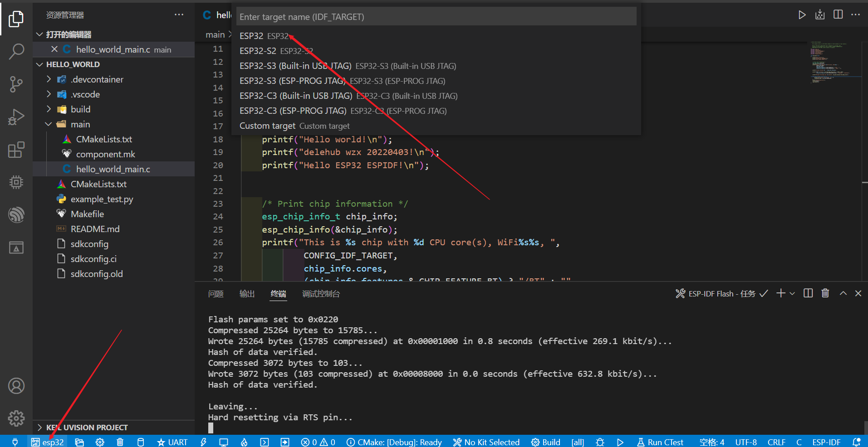Switch to the 调试控制台 debug console tab
Image resolution: width=868 pixels, height=447 pixels.
(x=321, y=294)
